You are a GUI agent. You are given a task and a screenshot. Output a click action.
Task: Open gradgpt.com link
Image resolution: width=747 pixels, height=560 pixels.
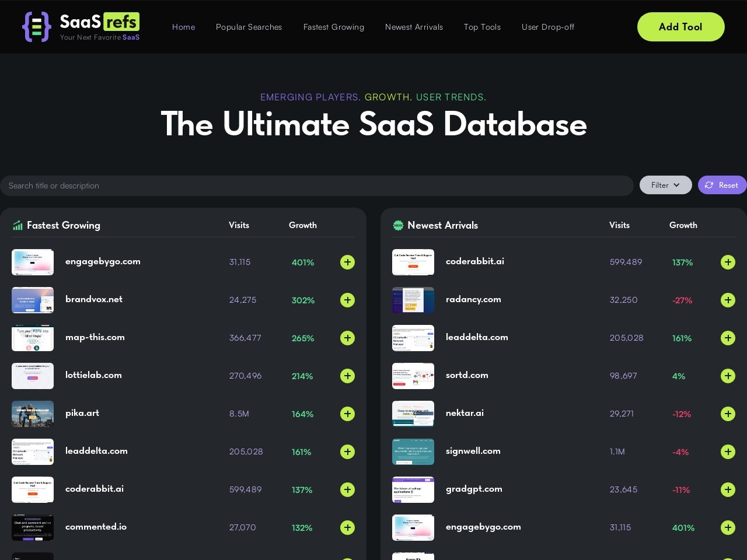point(474,489)
